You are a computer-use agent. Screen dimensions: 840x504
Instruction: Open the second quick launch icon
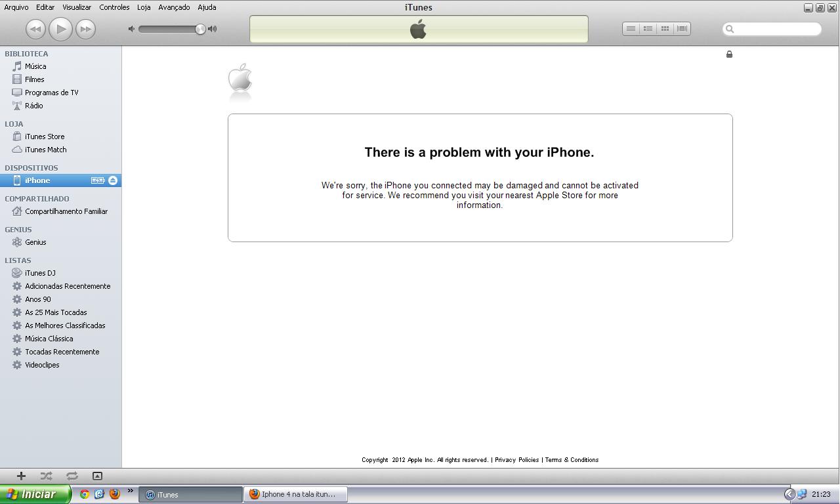(99, 494)
